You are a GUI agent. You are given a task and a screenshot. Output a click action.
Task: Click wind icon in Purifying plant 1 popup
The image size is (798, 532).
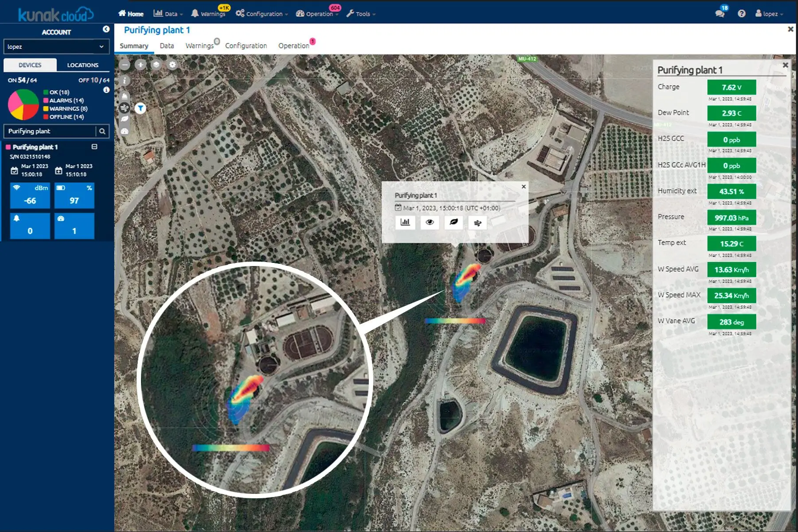477,223
